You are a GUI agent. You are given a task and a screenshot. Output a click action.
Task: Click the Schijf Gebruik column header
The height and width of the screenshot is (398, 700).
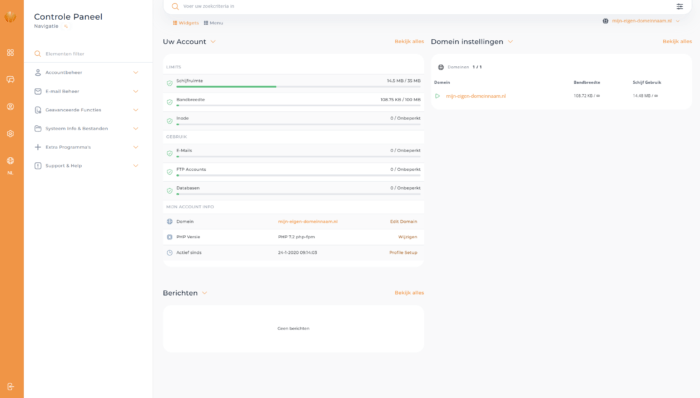[x=647, y=83]
